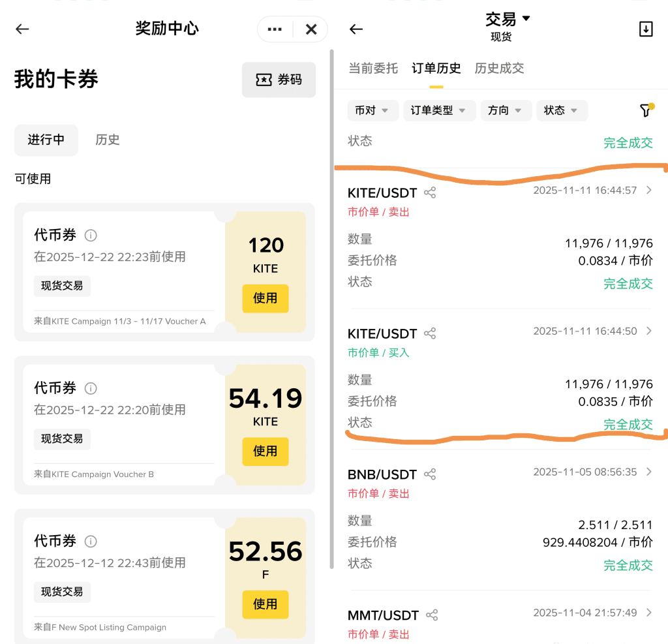
Task: Open details of BNB/USDT order via chevron
Action: pos(648,472)
